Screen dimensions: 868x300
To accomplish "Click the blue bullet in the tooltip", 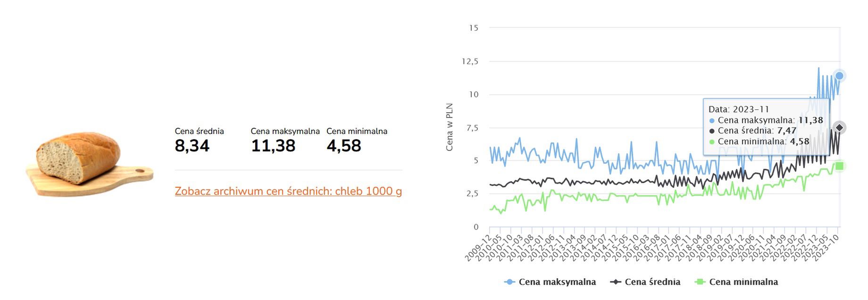I will [712, 121].
